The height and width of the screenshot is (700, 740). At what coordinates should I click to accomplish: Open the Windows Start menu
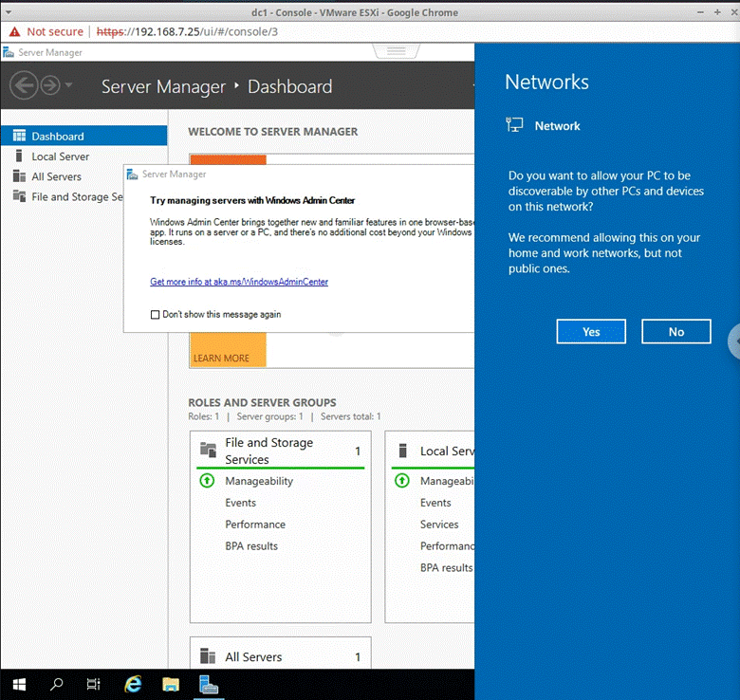pos(19,684)
